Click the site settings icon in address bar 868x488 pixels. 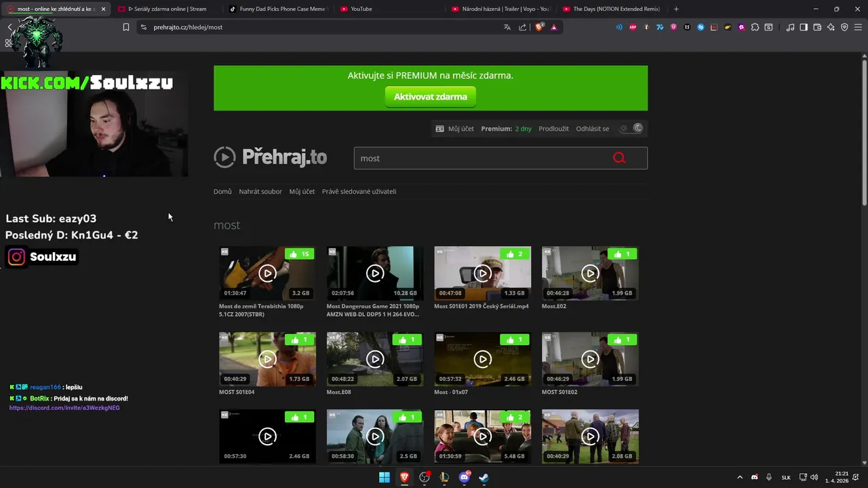(143, 27)
